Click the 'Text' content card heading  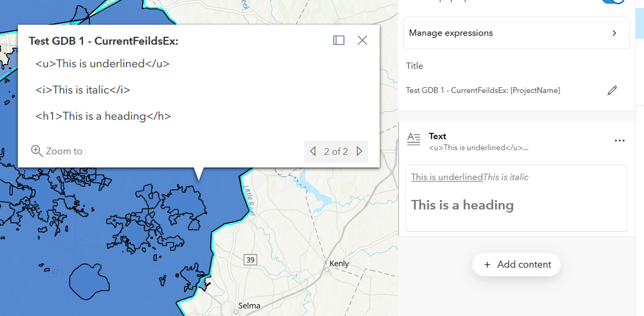coord(438,136)
